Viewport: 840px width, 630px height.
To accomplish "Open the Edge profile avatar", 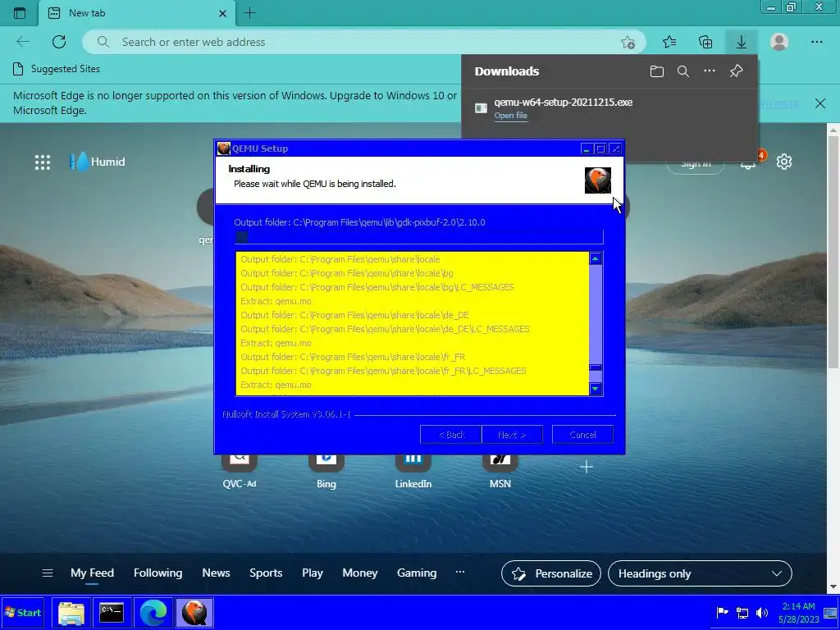I will pos(779,42).
